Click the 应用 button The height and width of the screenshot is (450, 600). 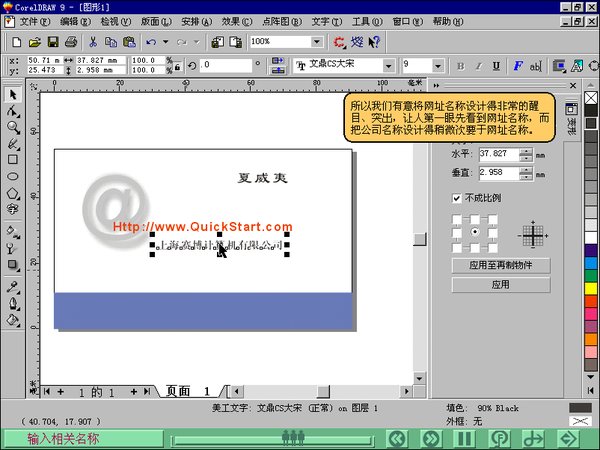tap(501, 285)
